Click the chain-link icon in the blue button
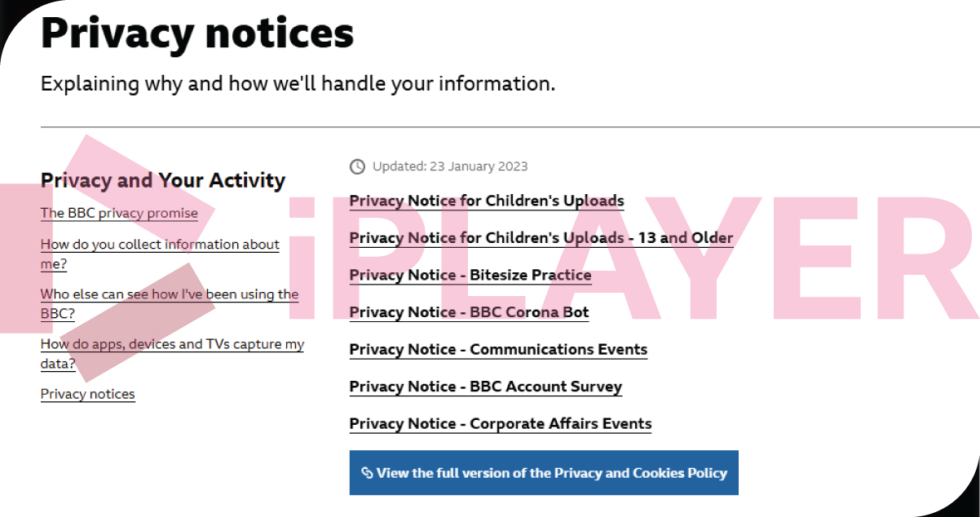The image size is (980, 517). pyautogui.click(x=367, y=473)
